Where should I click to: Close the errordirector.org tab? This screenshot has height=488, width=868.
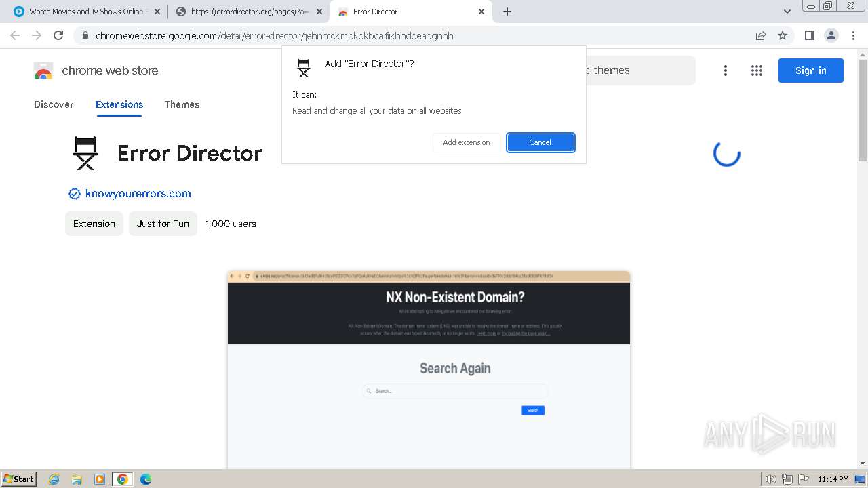(319, 12)
